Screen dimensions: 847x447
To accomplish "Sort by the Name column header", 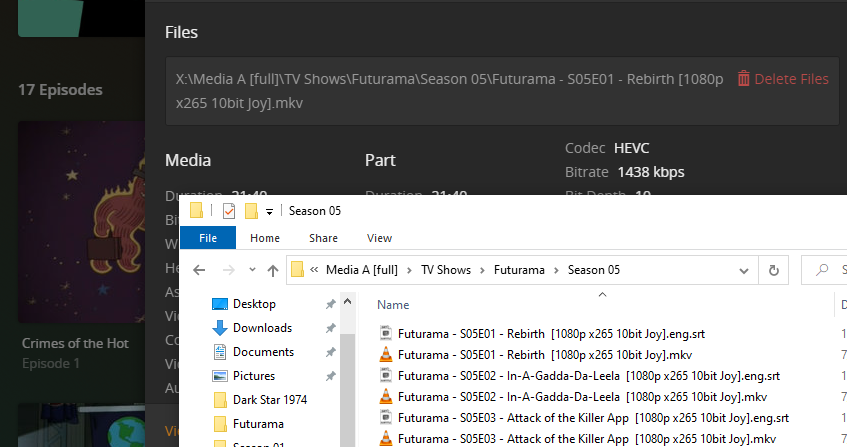I will click(x=393, y=305).
